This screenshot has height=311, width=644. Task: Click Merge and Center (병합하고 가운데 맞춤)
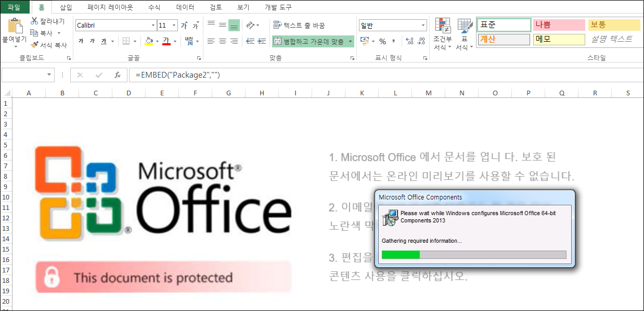coord(309,41)
